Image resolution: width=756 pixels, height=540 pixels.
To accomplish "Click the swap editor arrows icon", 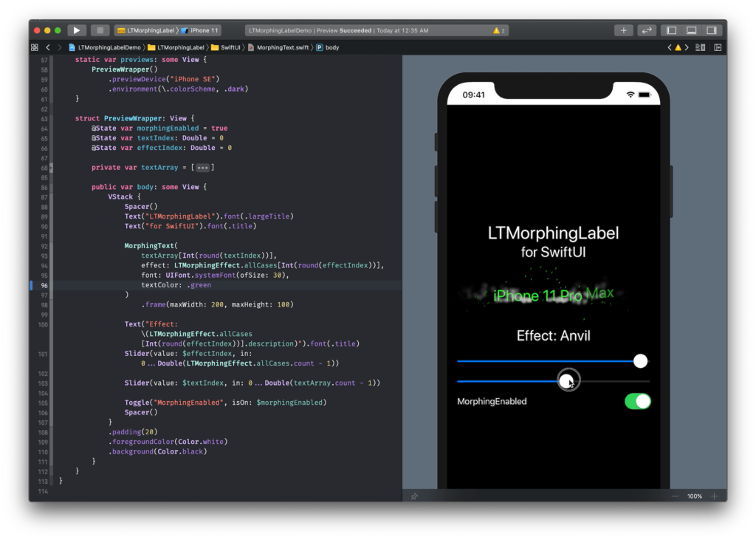I will pyautogui.click(x=646, y=30).
